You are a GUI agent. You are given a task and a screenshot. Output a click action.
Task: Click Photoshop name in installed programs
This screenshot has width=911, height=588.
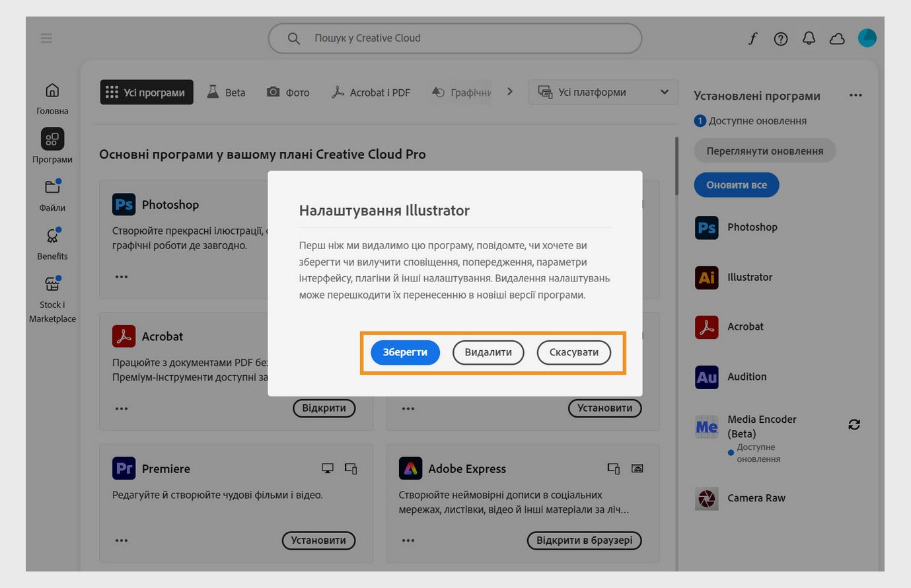click(x=752, y=227)
